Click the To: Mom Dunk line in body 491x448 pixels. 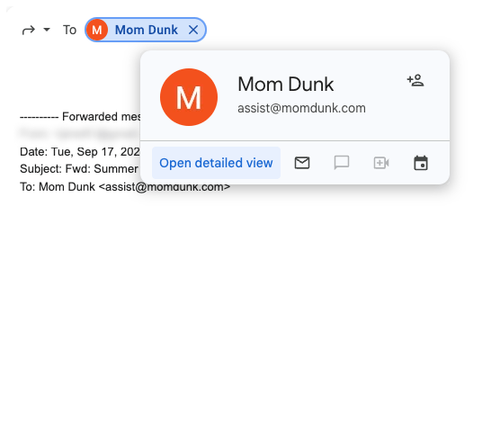(125, 187)
